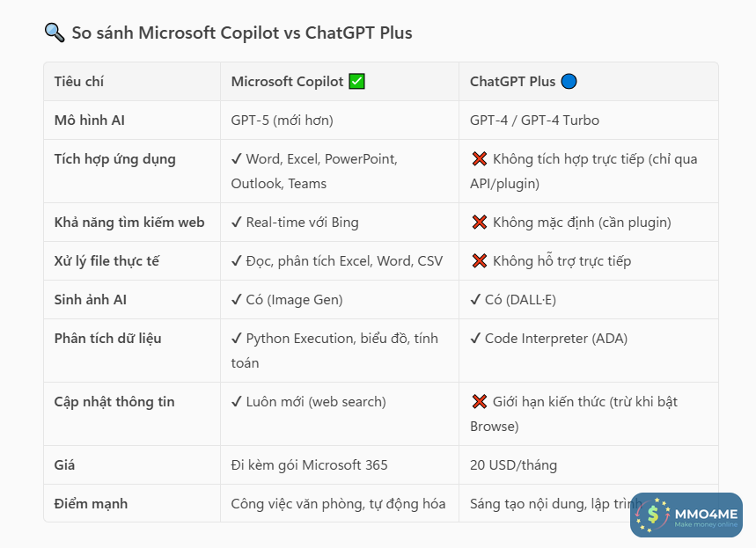This screenshot has width=756, height=548.
Task: Click the "So sánh Microsoft Copilot vs ChatGPT Plus" heading
Action: click(x=242, y=33)
